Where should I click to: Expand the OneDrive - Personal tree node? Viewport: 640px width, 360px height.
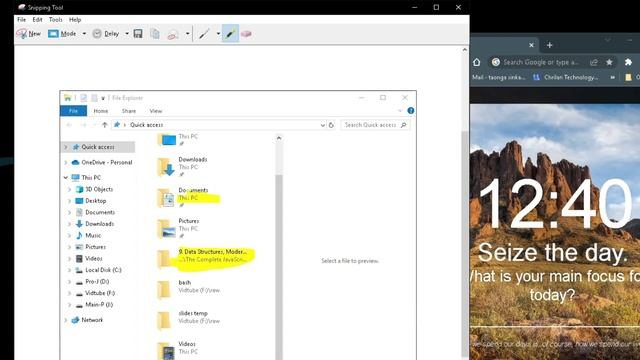tap(66, 162)
